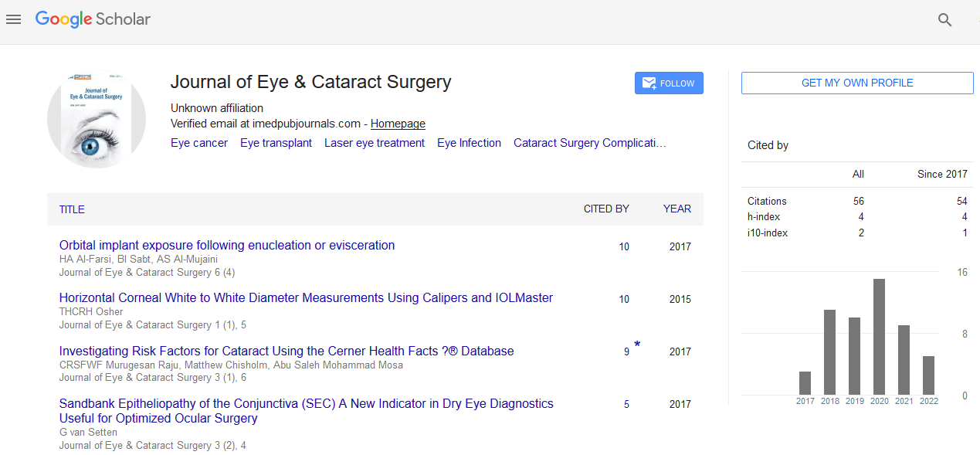This screenshot has width=980, height=455.
Task: Click the journal profile picture
Action: coord(97,119)
